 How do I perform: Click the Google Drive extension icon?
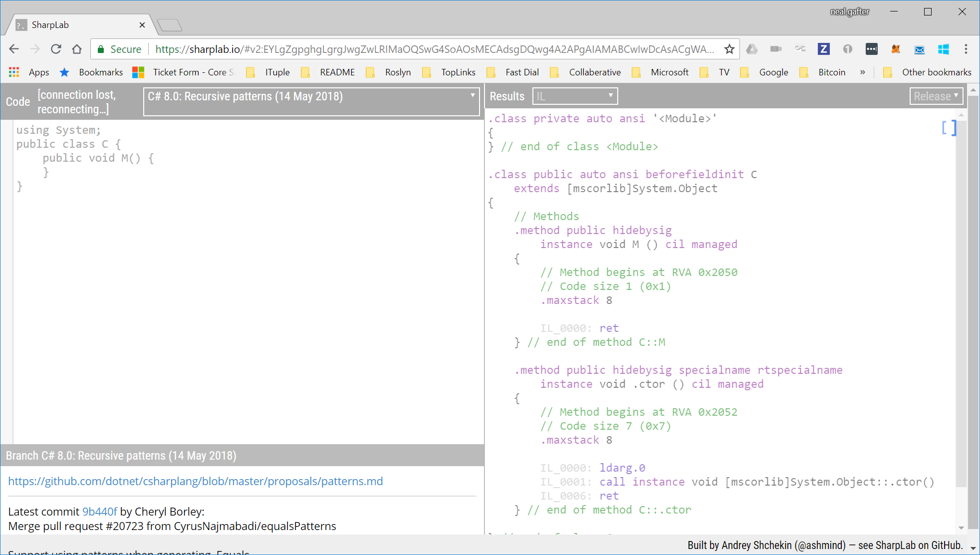click(x=752, y=49)
